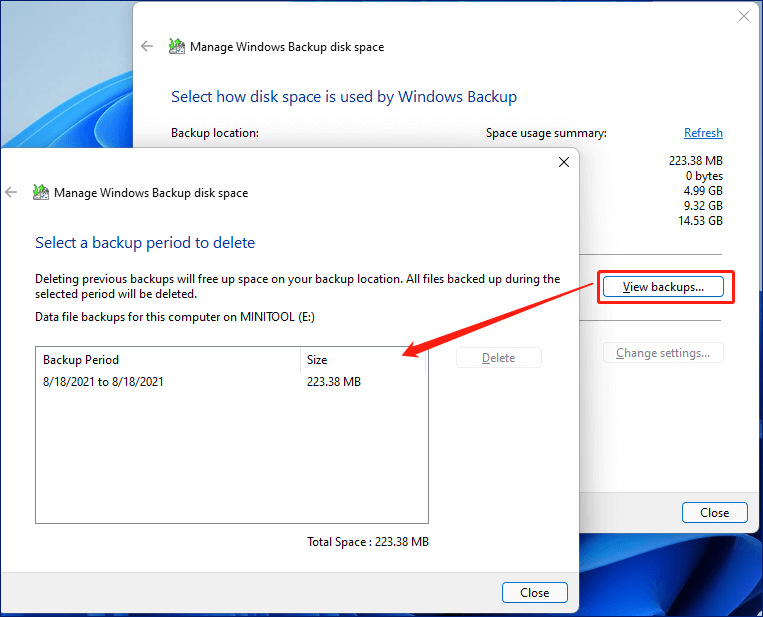The height and width of the screenshot is (617, 763).
Task: Click the 'Backup location:' label
Action: [x=215, y=133]
